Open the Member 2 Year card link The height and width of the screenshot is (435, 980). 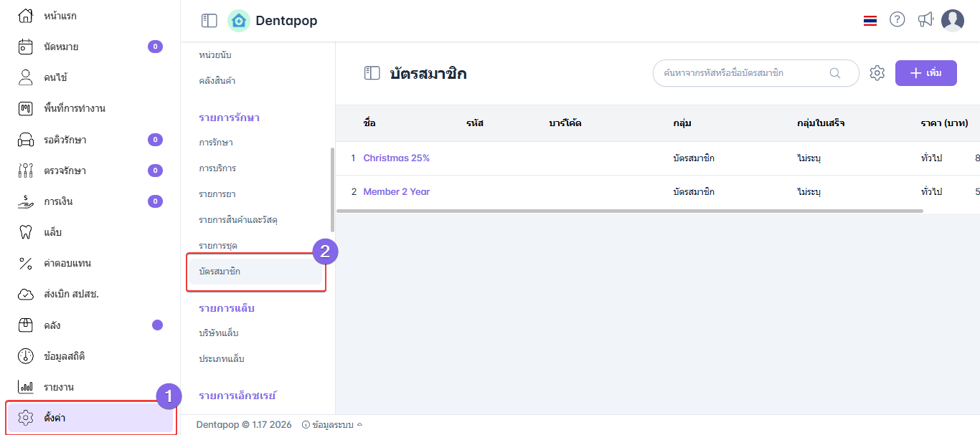click(396, 192)
